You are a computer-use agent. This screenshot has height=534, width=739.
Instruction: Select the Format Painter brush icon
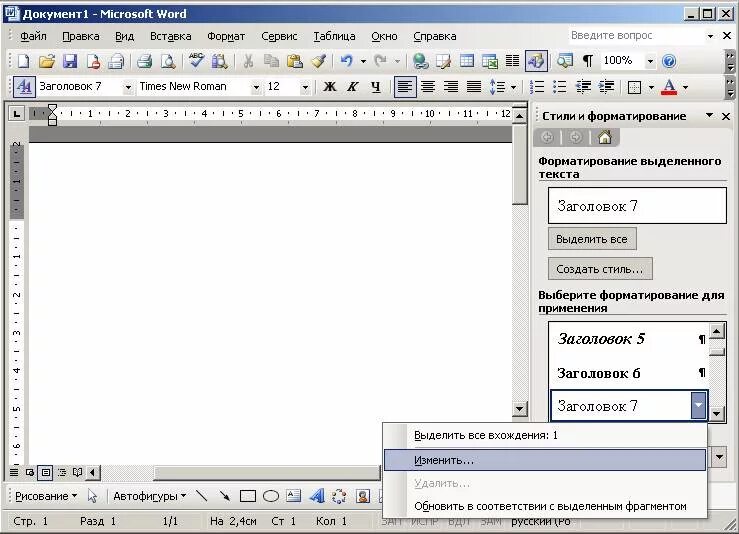pyautogui.click(x=319, y=61)
